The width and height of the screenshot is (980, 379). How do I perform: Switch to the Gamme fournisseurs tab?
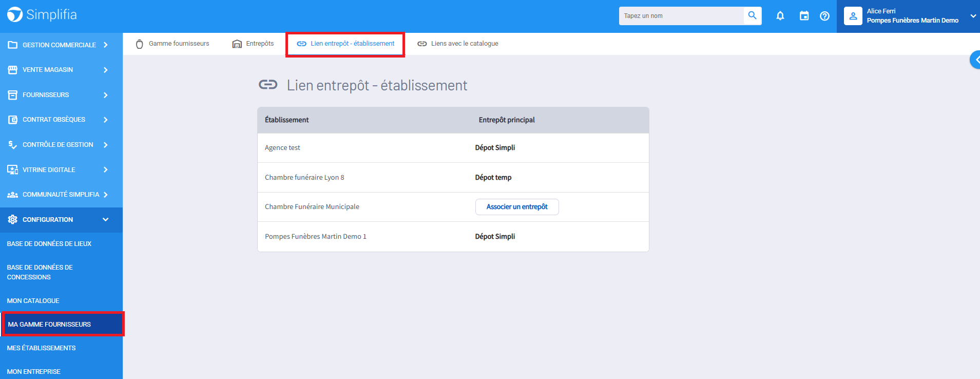coord(172,44)
